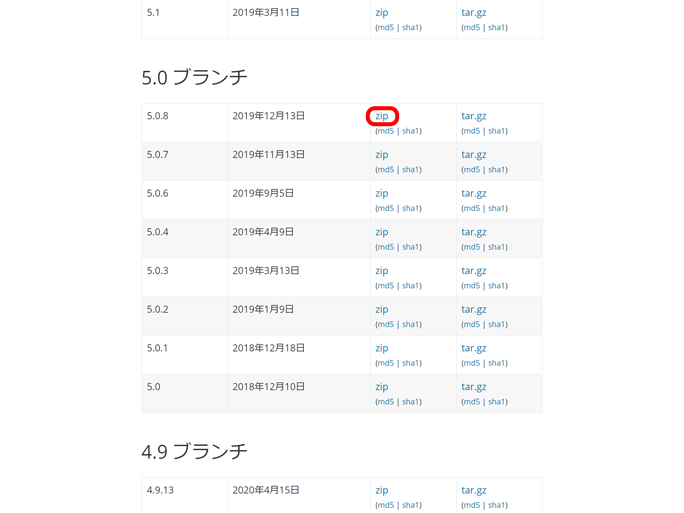Image resolution: width=684 pixels, height=513 pixels.
Task: View md5 of 5.0.1 zip
Action: tap(385, 363)
